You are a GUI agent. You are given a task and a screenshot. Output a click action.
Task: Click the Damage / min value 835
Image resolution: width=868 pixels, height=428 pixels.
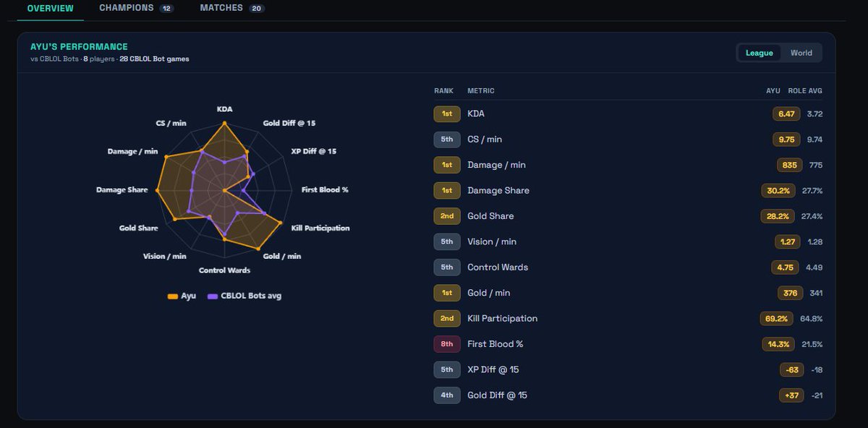789,165
